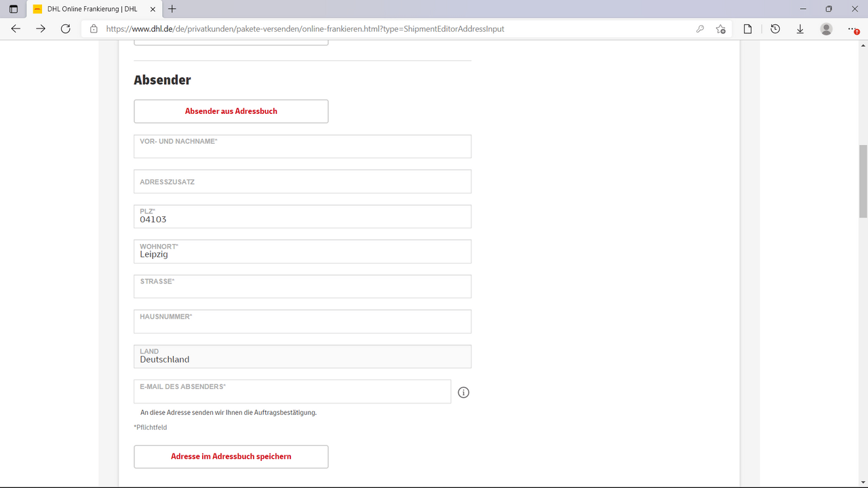This screenshot has width=868, height=488.
Task: Focus the Adresszusatz field
Action: point(302,182)
